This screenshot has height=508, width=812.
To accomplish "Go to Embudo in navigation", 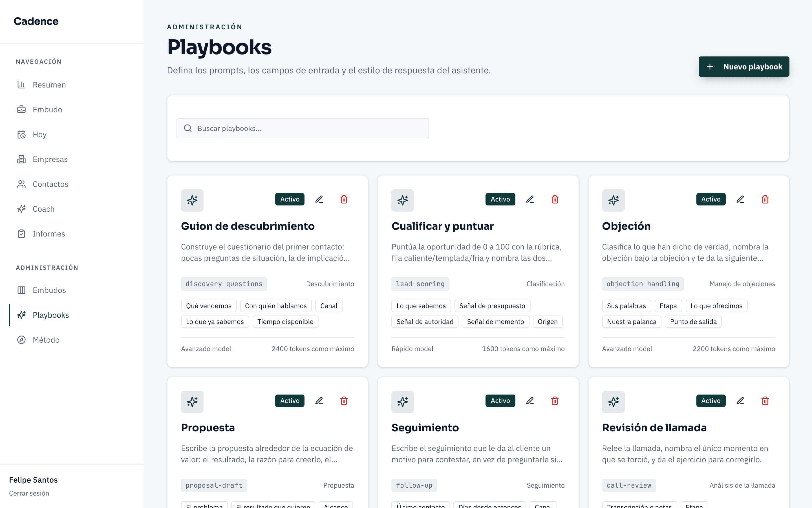I will click(72, 110).
